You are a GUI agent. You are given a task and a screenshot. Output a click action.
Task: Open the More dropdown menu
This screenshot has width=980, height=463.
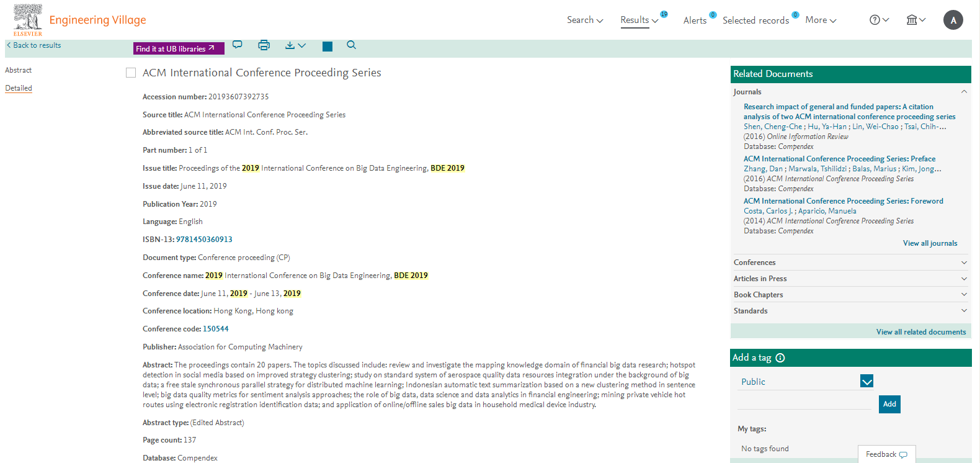(821, 20)
